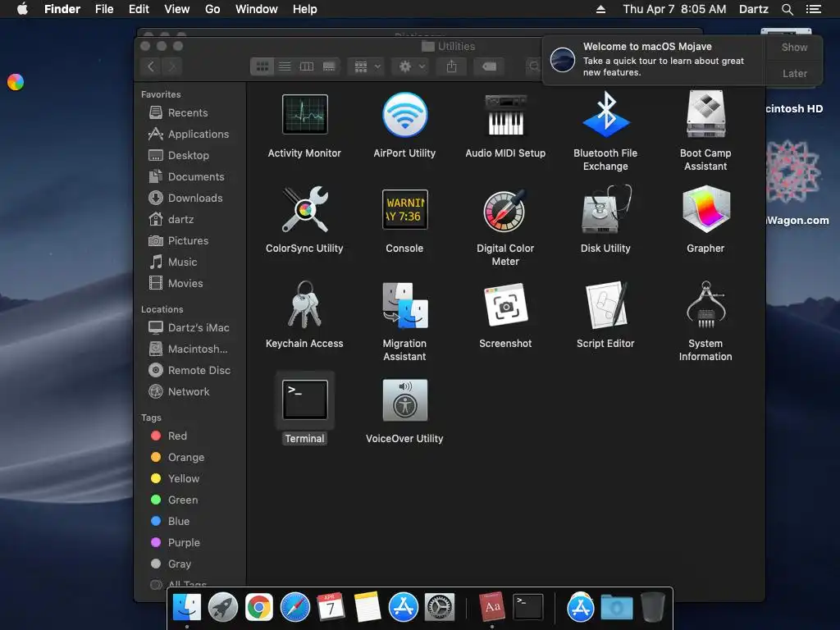This screenshot has height=630, width=840.
Task: Select Digital Color Meter icon
Action: (x=505, y=210)
